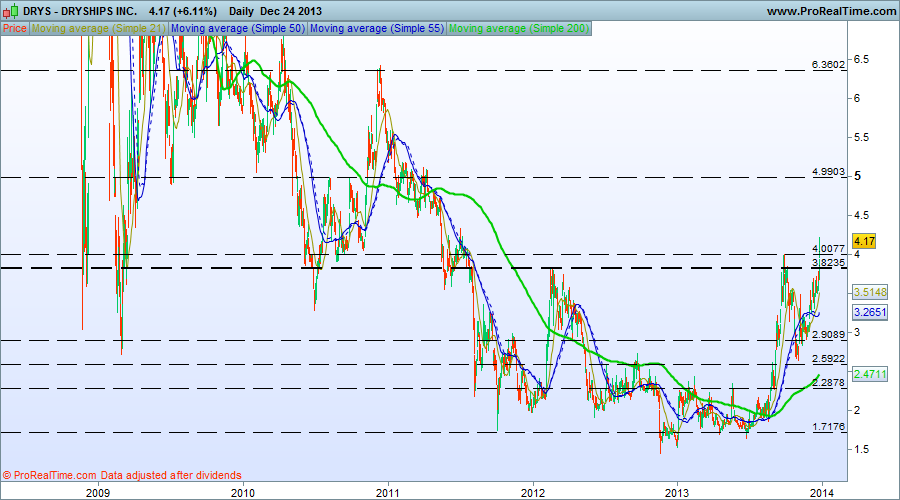Click the 1.5 price axis tick
The width and height of the screenshot is (900, 500).
(x=861, y=449)
